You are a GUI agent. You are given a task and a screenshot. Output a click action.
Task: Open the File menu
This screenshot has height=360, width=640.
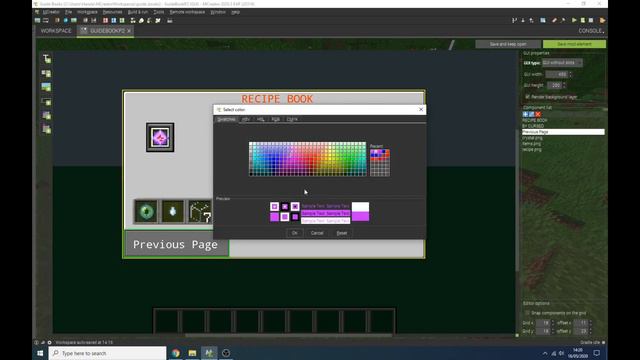(68, 12)
